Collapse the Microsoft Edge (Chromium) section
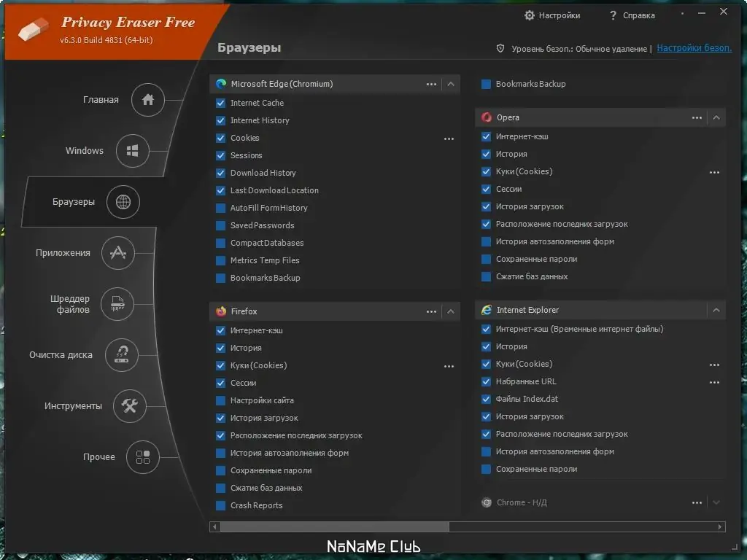 tap(451, 84)
